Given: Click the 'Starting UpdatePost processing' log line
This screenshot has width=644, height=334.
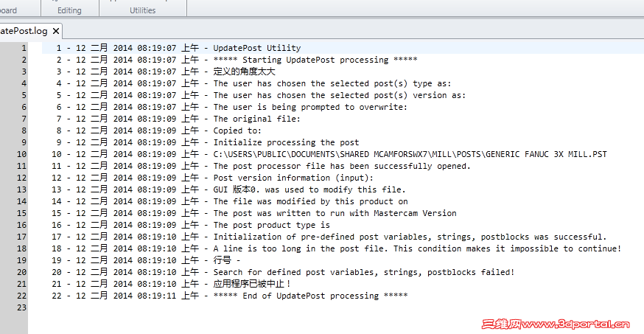Looking at the screenshot, I should pos(315,60).
